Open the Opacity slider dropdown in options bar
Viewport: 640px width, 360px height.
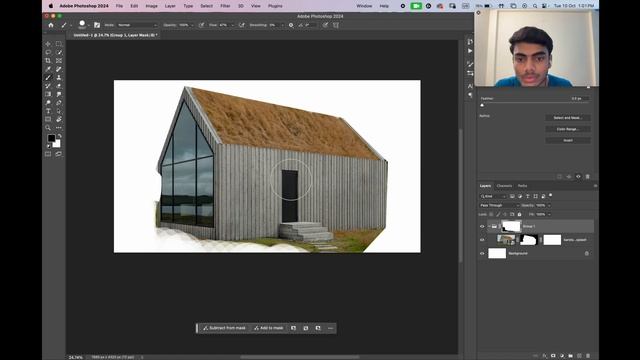(x=192, y=25)
